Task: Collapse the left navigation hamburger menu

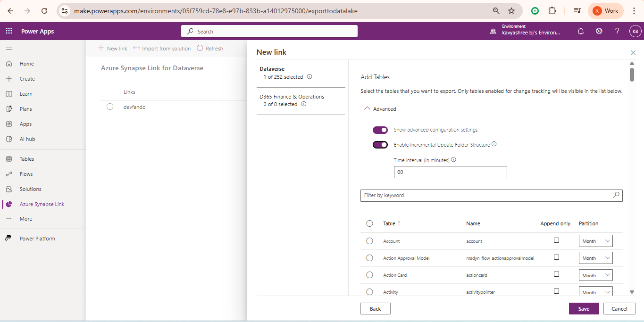Action: coord(9,48)
